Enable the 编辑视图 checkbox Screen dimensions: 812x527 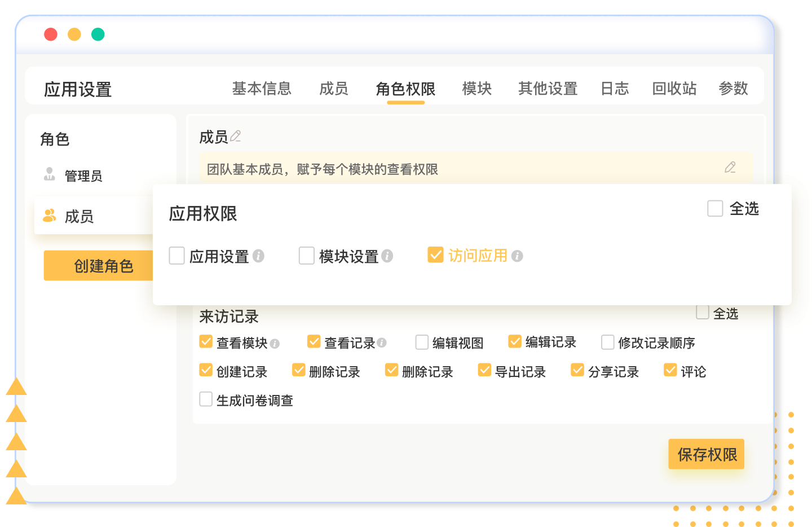422,342
